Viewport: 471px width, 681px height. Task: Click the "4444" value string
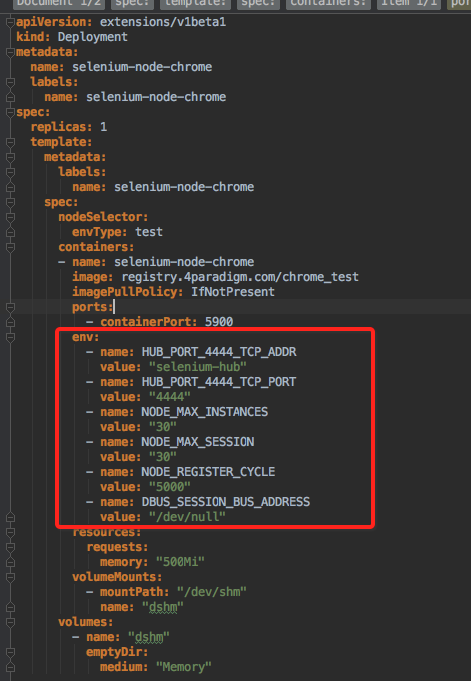coord(170,397)
